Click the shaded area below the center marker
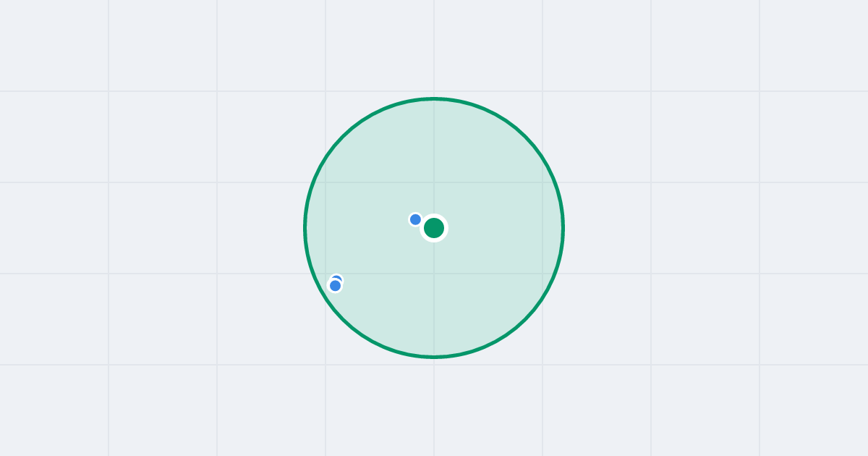Screen dimensions: 868x456 [x=434, y=297]
